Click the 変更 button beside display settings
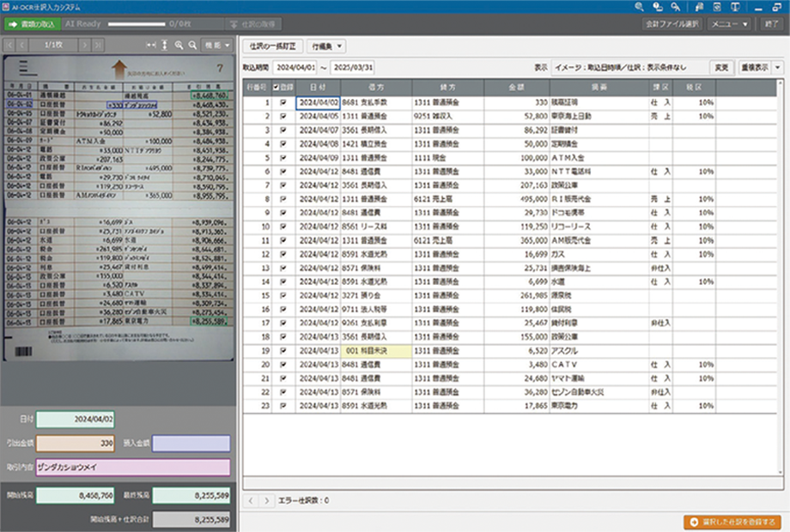 pos(721,68)
